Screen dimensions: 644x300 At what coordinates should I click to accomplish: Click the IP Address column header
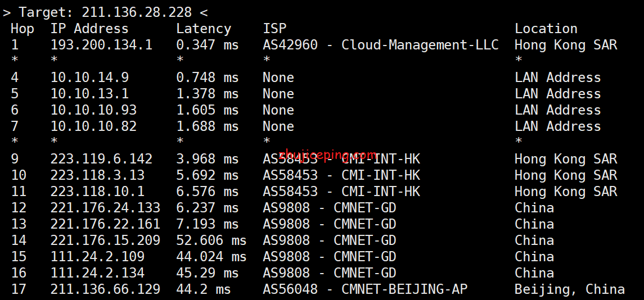point(89,29)
